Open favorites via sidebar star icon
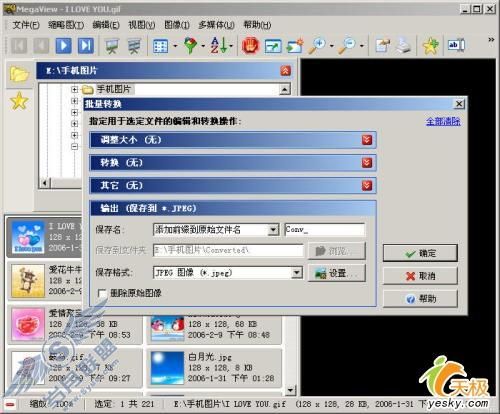Screen dimensions: 500x414 click(x=19, y=101)
